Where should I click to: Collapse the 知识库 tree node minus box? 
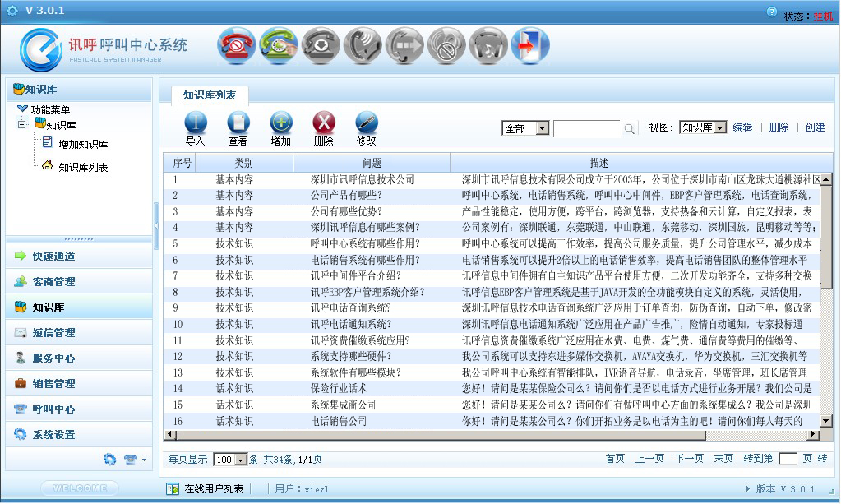22,125
